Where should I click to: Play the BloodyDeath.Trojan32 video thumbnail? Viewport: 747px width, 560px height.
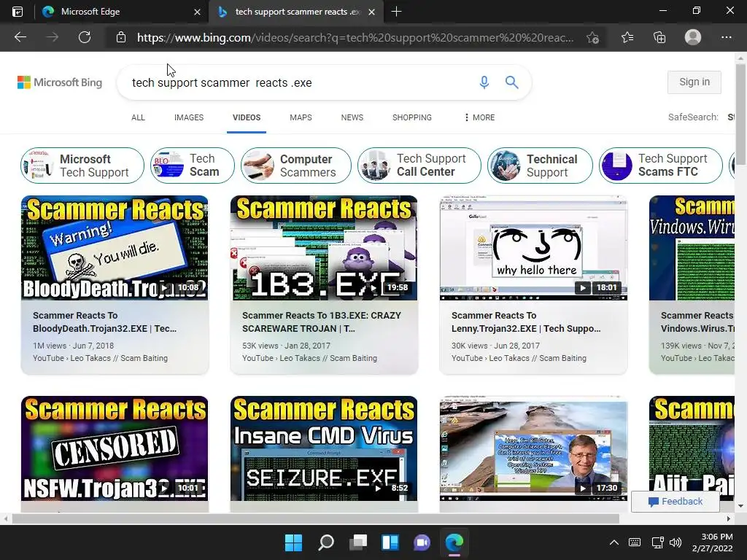115,248
